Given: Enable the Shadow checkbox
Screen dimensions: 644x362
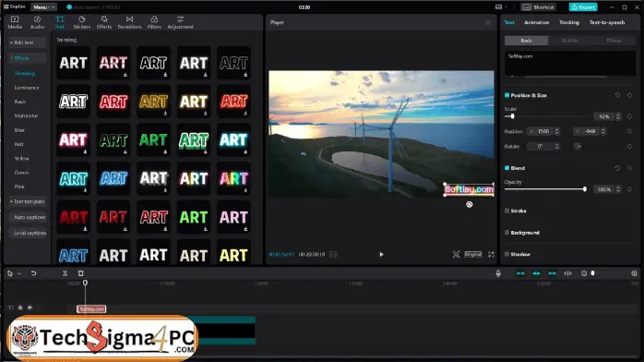Looking at the screenshot, I should [x=507, y=254].
